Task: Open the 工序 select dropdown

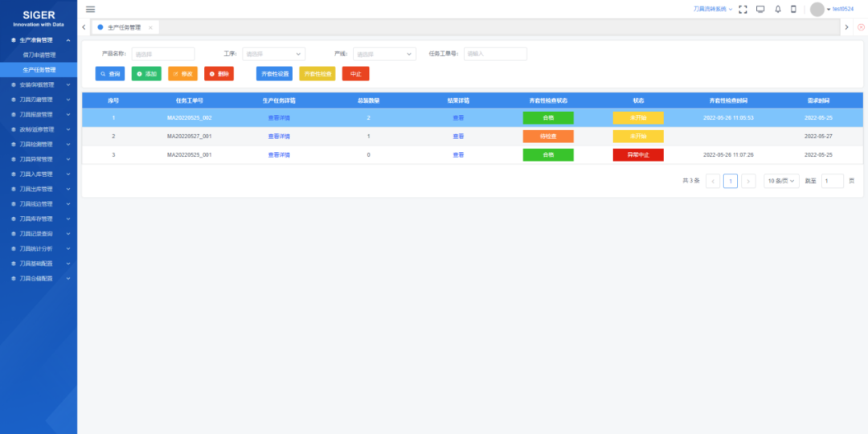Action: (274, 55)
